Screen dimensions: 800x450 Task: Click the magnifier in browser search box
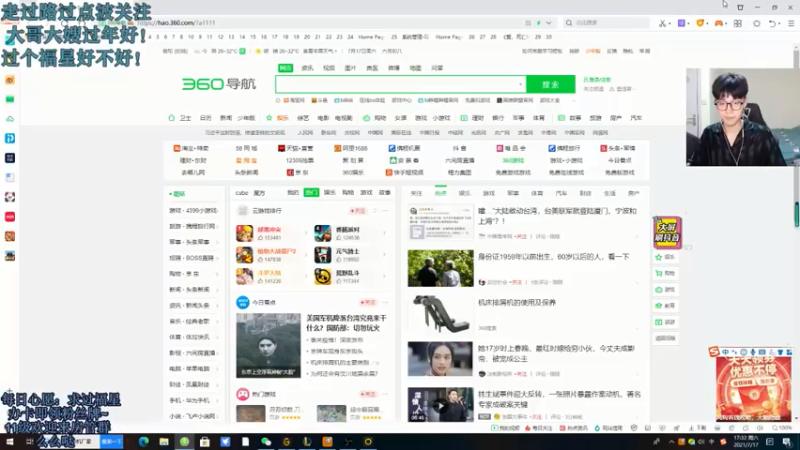coord(569,23)
